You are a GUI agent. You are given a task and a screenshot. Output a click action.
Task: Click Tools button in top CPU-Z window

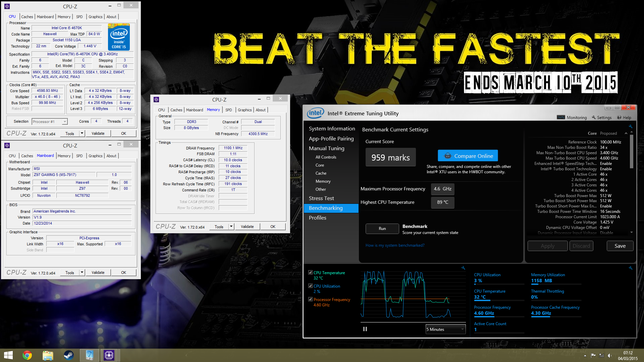click(x=70, y=133)
